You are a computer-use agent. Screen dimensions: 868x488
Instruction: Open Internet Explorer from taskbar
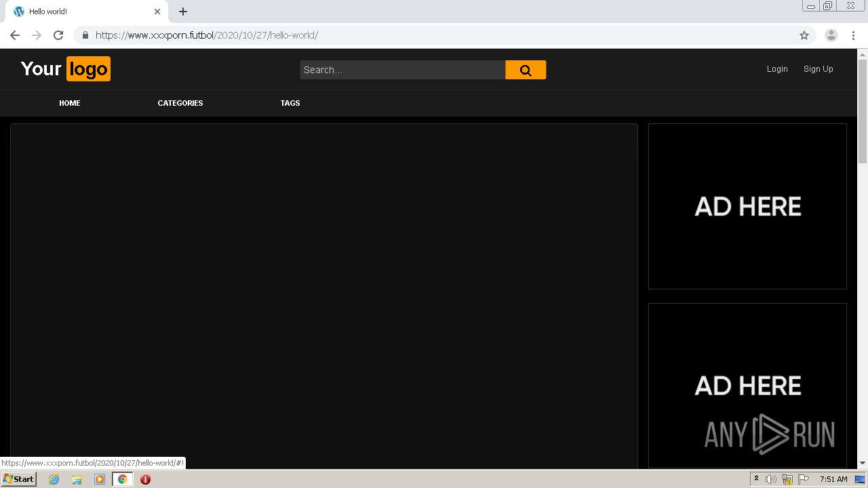pos(54,479)
